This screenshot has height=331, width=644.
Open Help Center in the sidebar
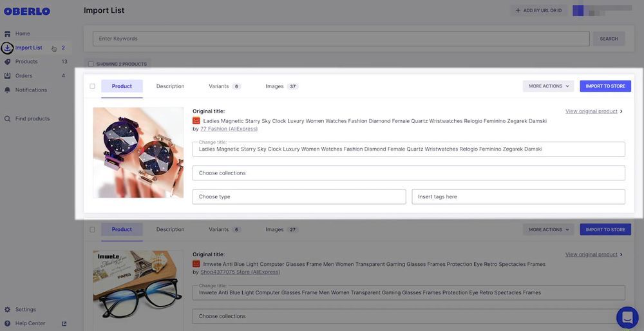click(x=30, y=324)
